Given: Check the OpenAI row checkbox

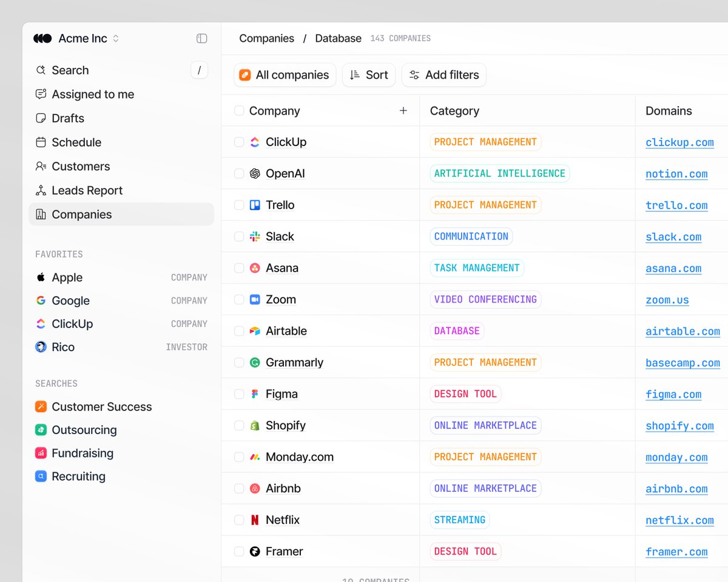Looking at the screenshot, I should 239,173.
